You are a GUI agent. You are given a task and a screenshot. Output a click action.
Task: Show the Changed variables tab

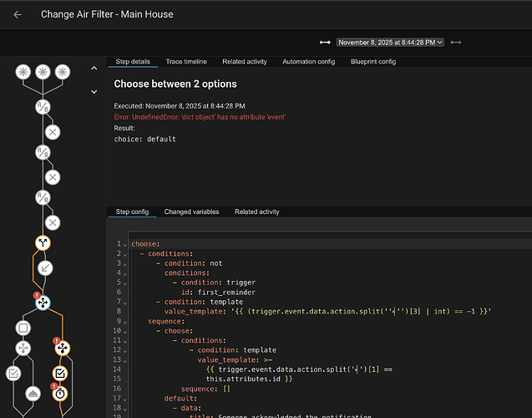[191, 212]
